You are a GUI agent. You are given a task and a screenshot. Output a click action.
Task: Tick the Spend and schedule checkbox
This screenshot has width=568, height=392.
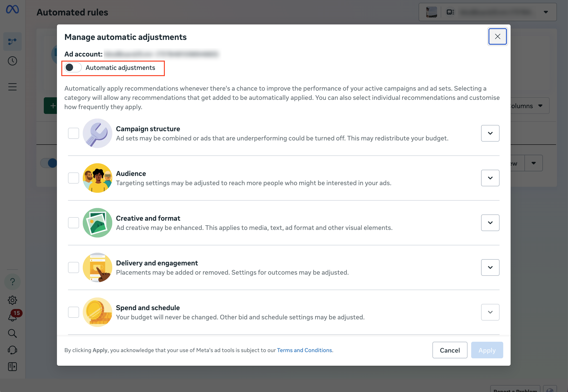pyautogui.click(x=74, y=312)
